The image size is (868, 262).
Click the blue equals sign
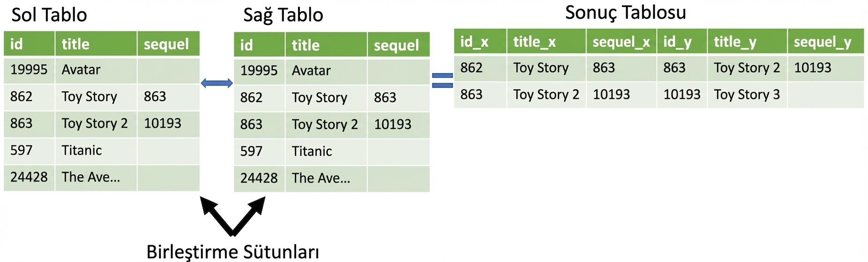tap(442, 80)
